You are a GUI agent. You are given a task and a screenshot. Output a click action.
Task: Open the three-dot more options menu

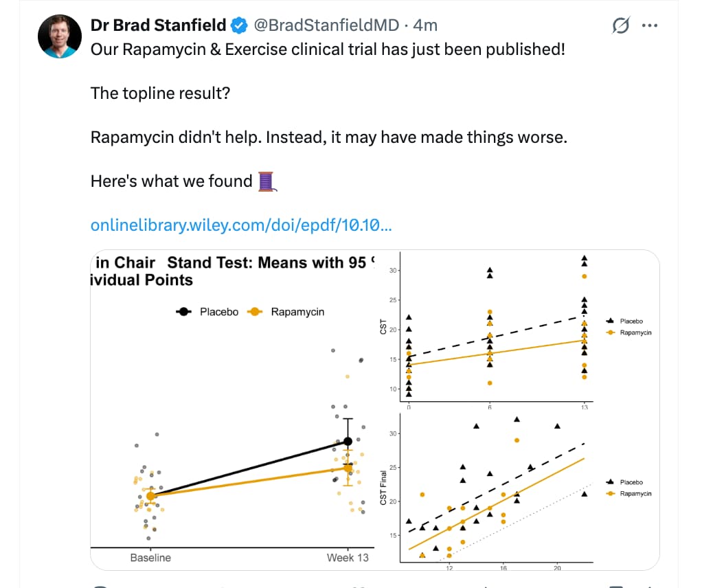(649, 26)
